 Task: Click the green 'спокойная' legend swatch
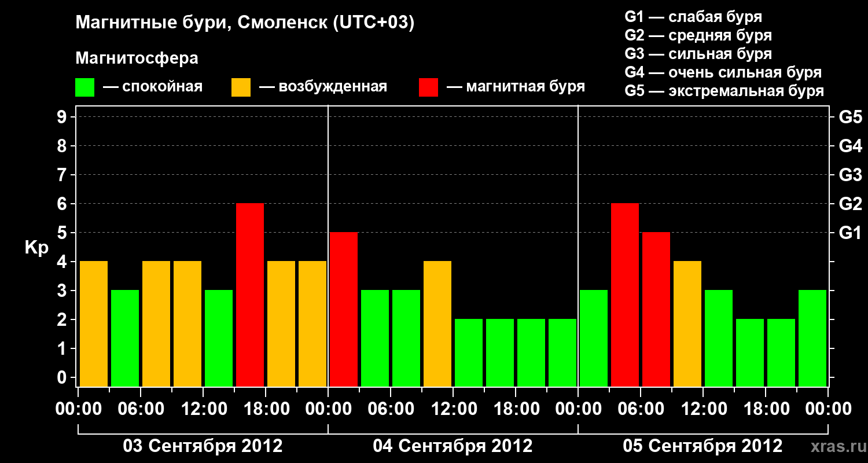pos(84,87)
